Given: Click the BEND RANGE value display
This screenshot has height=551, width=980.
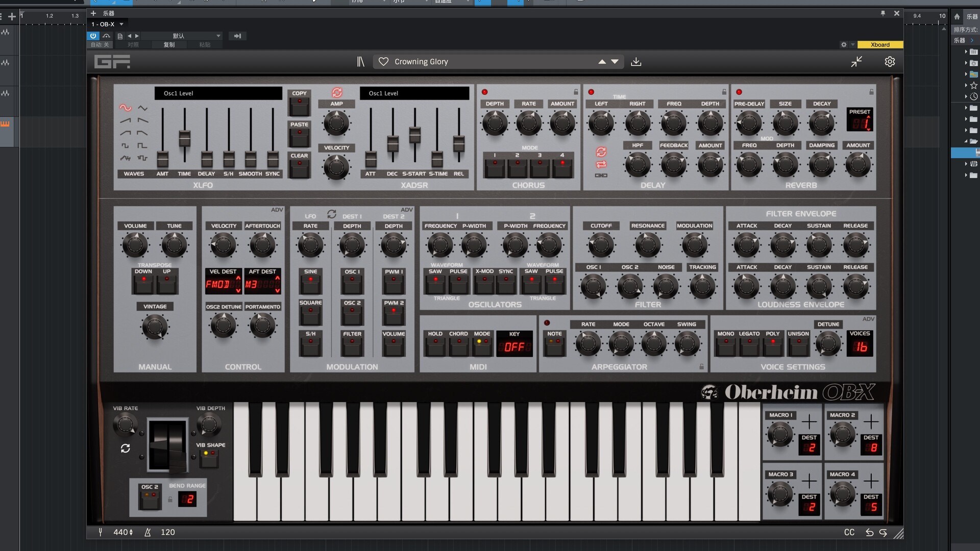Looking at the screenshot, I should coord(187,499).
